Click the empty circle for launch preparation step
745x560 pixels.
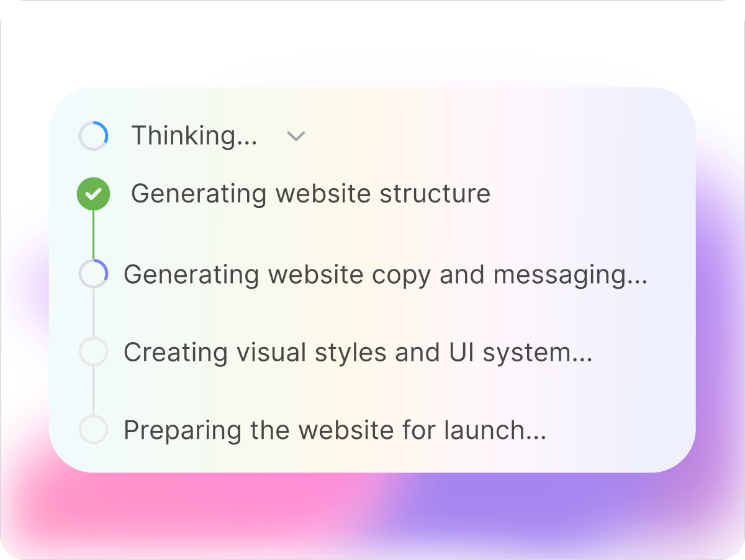94,429
